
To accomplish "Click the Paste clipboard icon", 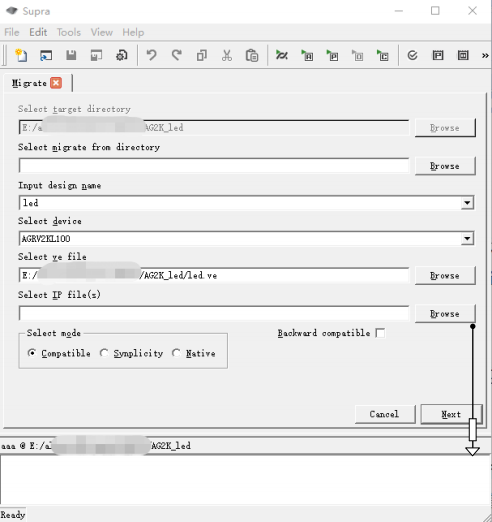I will pos(252,55).
